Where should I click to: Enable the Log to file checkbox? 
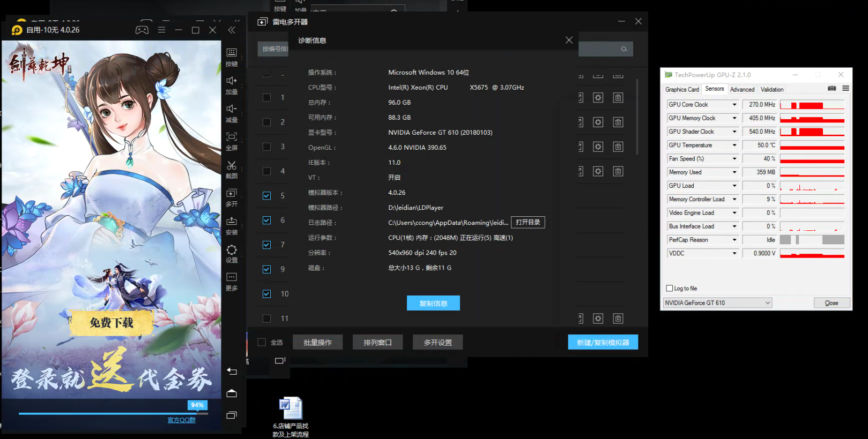point(669,288)
